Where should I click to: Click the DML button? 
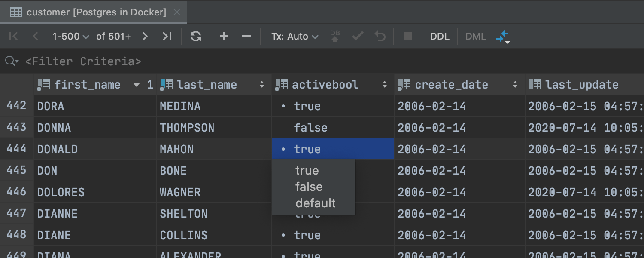[x=476, y=37]
